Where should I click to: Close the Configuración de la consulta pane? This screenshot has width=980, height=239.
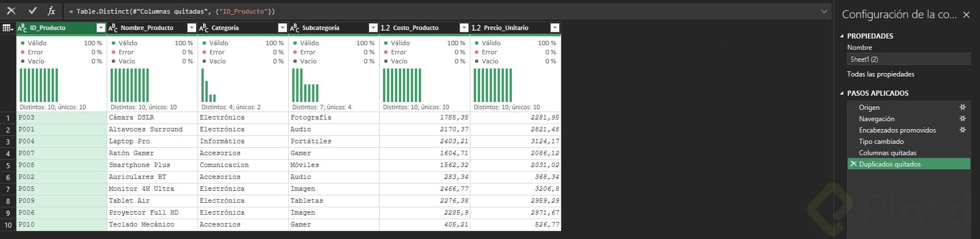(966, 15)
